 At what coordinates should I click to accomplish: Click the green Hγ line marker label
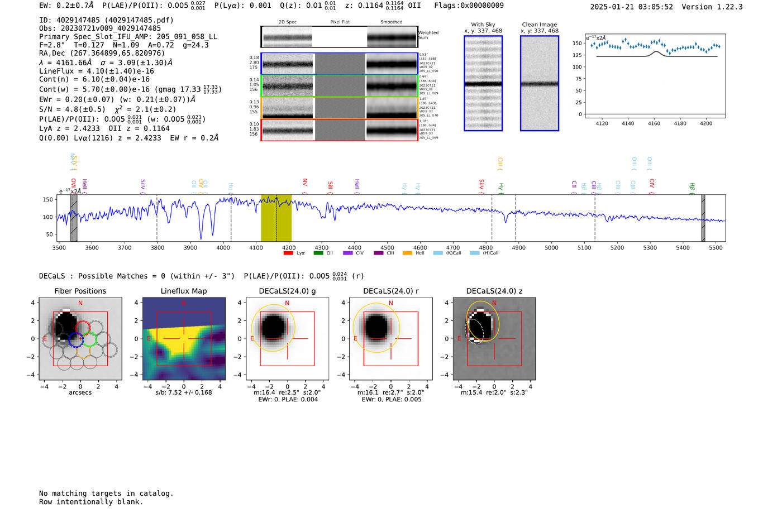(501, 188)
